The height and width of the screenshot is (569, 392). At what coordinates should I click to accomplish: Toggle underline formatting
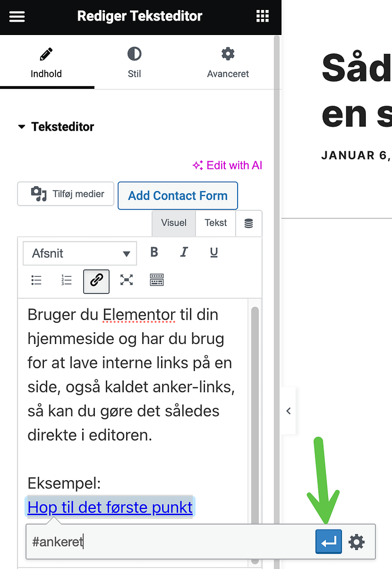(x=214, y=252)
